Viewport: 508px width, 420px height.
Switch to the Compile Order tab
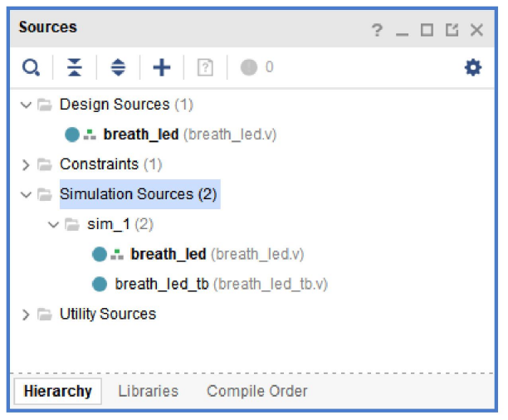click(x=256, y=391)
